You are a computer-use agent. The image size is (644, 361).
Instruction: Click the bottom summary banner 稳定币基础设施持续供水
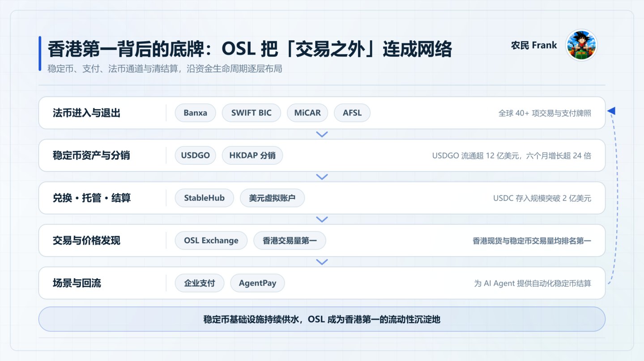point(322,319)
